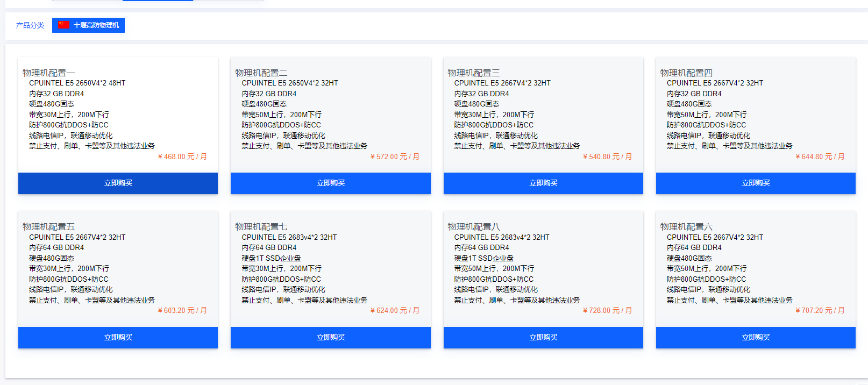Click CPUINTEL E5 2683v4*2 32HT in 配置七
Viewport: 868px width, 385px height.
tap(289, 237)
